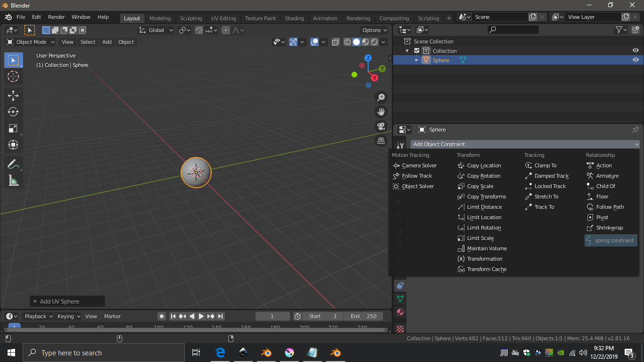Open the Object Data properties tab icon

(400, 299)
